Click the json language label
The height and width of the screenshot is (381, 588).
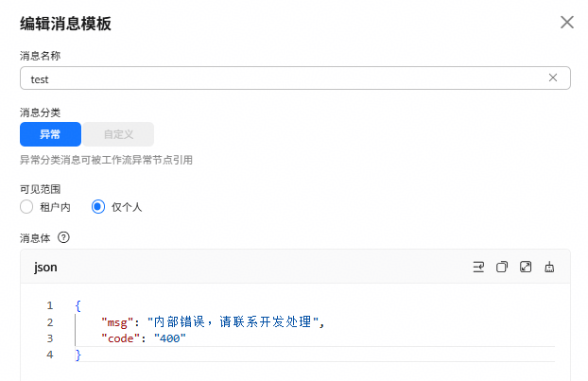click(x=45, y=268)
